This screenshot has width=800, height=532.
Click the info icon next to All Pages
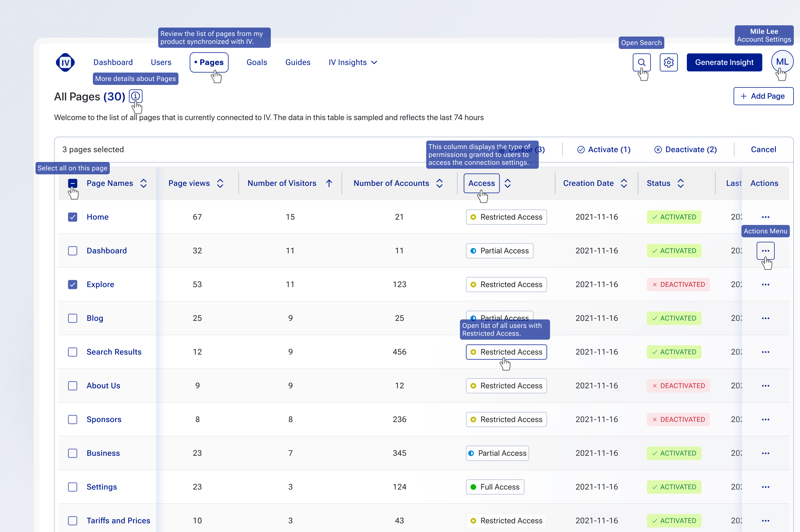coord(135,96)
